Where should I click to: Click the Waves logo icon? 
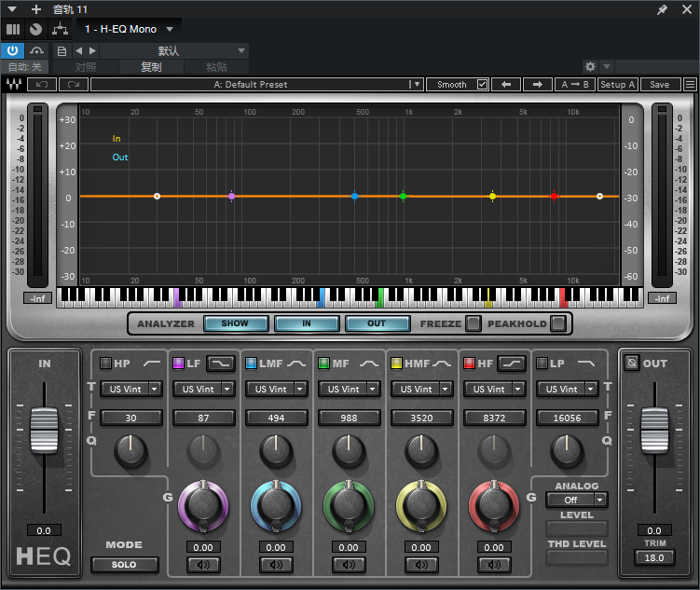pyautogui.click(x=14, y=84)
